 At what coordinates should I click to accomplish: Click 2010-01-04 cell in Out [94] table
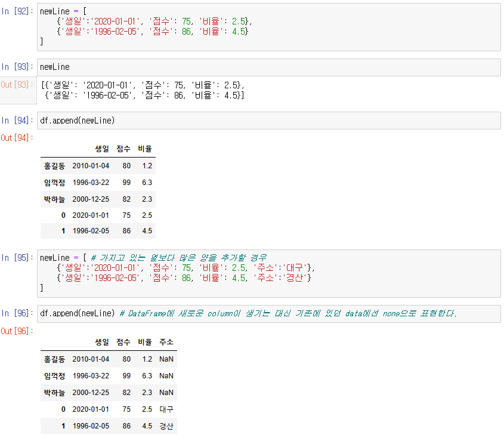coord(91,166)
